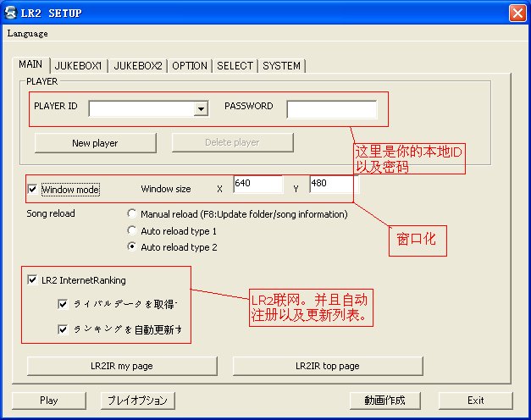Switch to the JUKEBOX1 tab
This screenshot has height=420, width=531.
click(x=79, y=66)
